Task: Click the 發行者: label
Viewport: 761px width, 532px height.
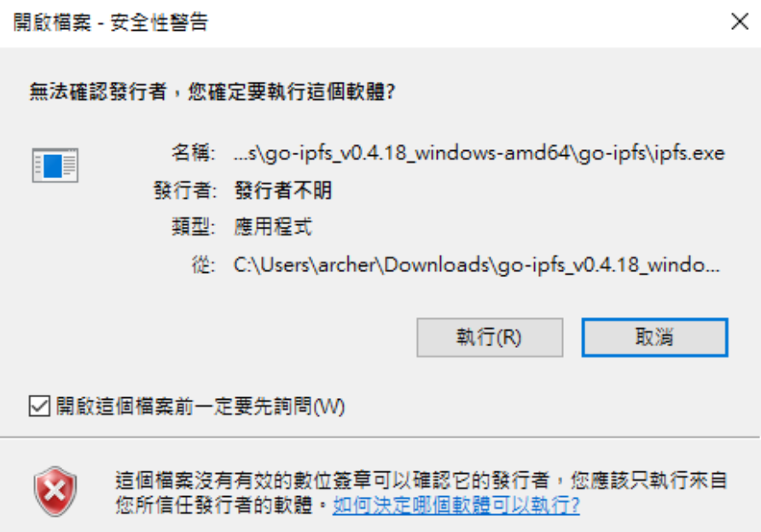Action: click(185, 190)
